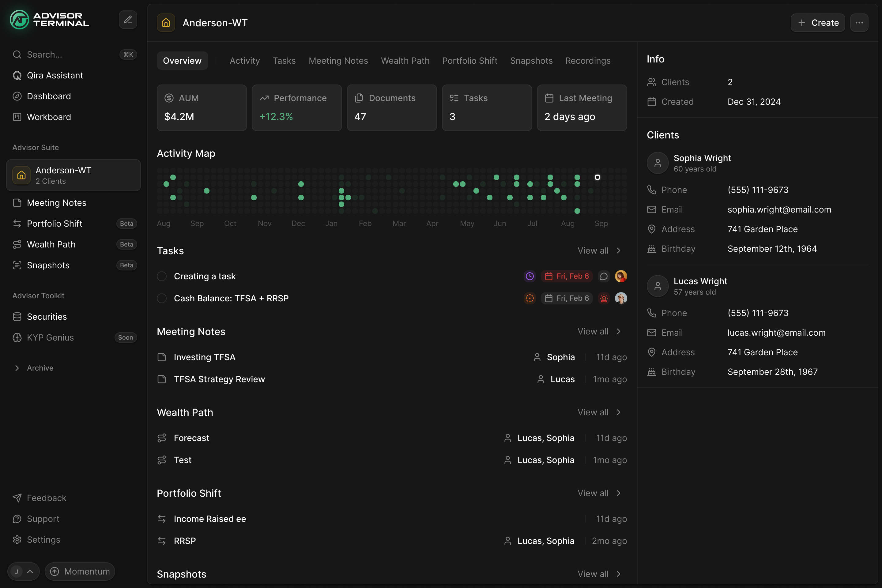Click the Fri, Feb 6 red due date chip
The height and width of the screenshot is (588, 882).
tap(567, 276)
